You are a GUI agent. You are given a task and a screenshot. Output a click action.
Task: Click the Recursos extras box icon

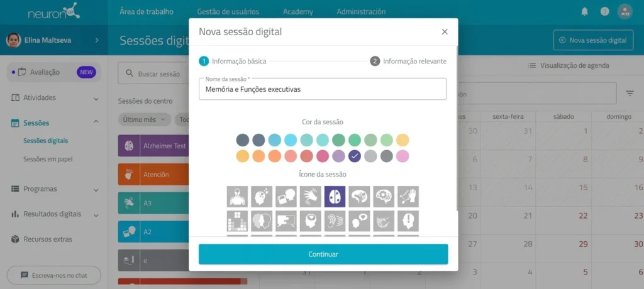[x=15, y=239]
